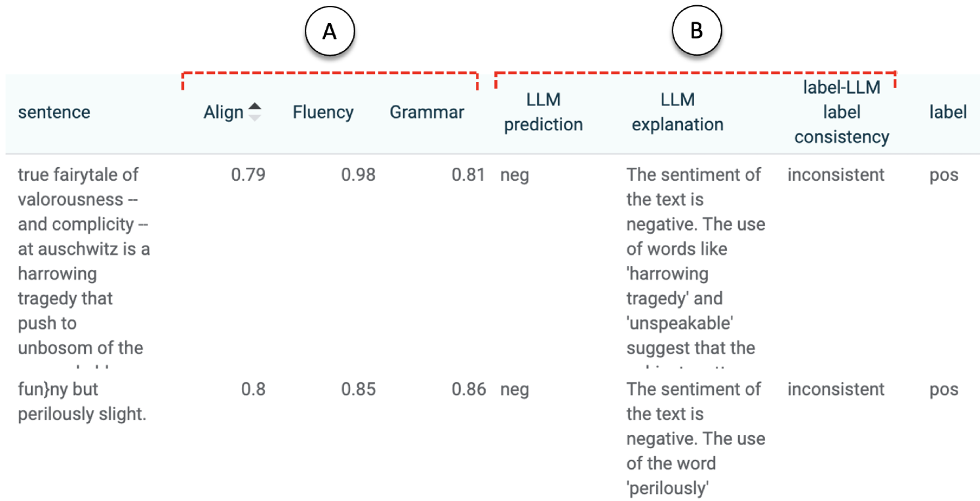Click the Align sort arrow icon
Viewport: 980px width, 501px height.
(x=254, y=113)
